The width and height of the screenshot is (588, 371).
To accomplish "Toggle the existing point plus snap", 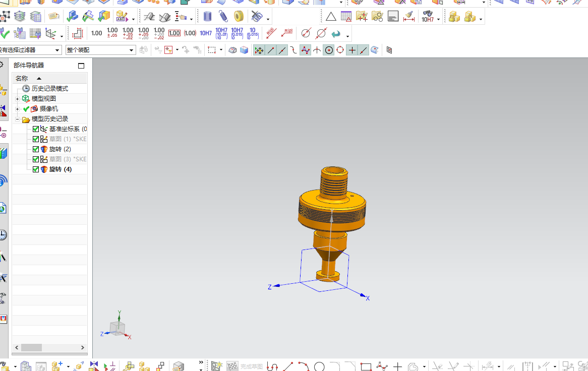I will pos(352,50).
